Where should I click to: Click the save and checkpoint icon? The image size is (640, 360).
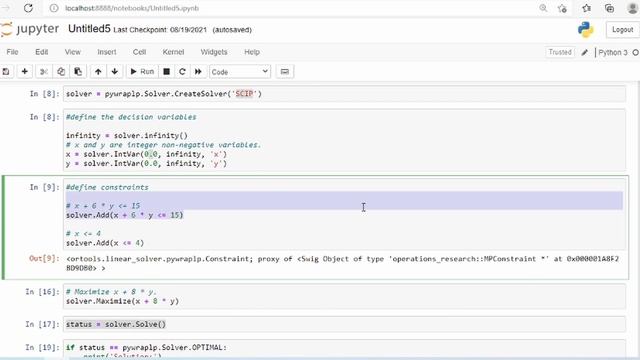pyautogui.click(x=6, y=72)
